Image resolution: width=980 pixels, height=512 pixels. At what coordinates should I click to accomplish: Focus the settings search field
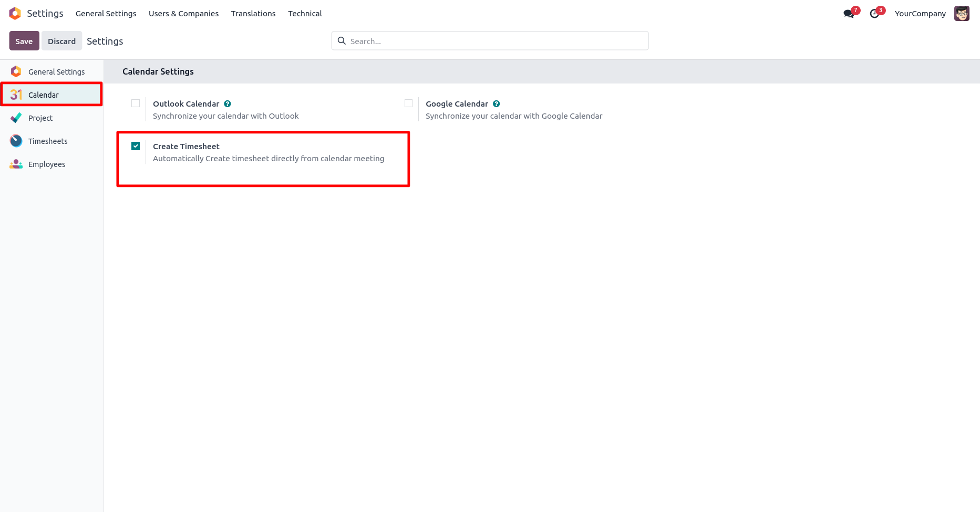coord(490,41)
